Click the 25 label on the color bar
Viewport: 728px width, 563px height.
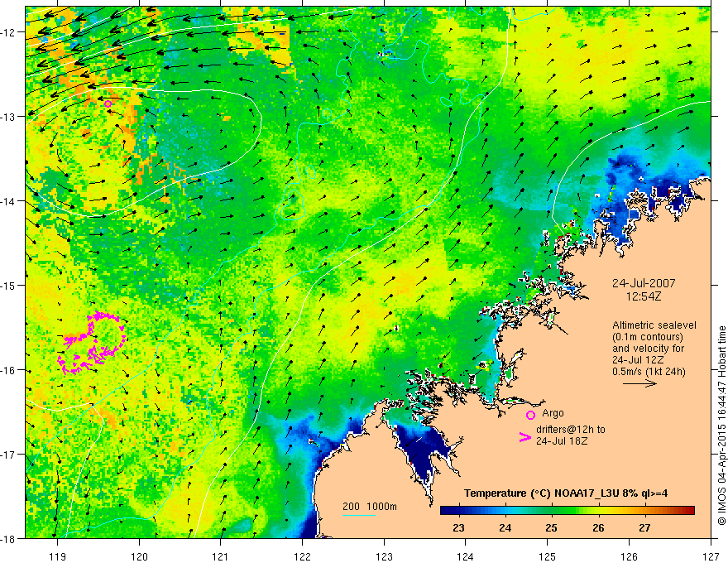pyautogui.click(x=551, y=527)
